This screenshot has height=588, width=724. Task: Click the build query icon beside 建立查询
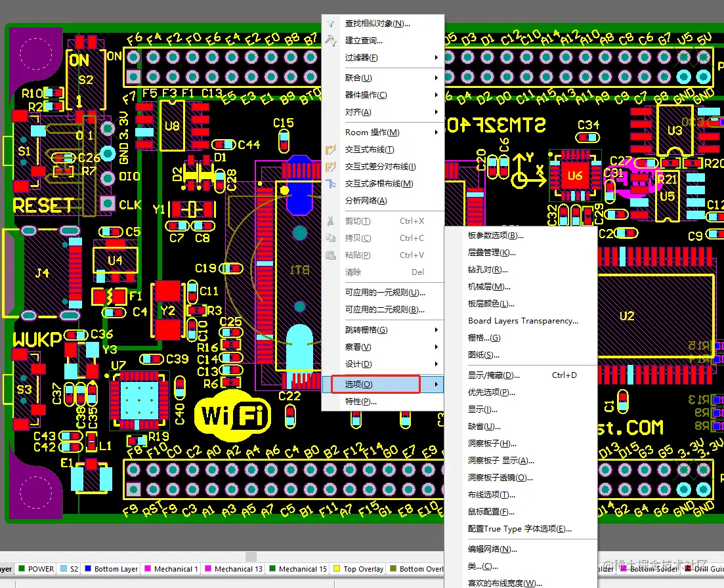coord(331,41)
